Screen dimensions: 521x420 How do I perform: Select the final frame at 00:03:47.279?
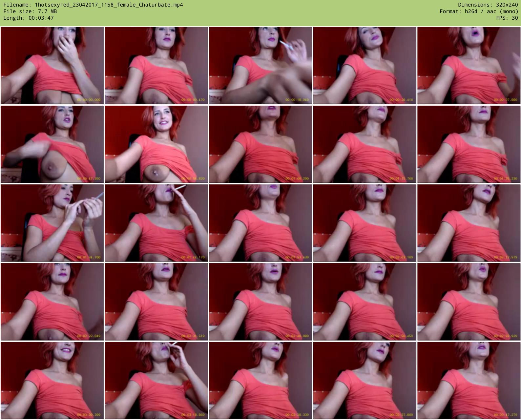point(469,381)
